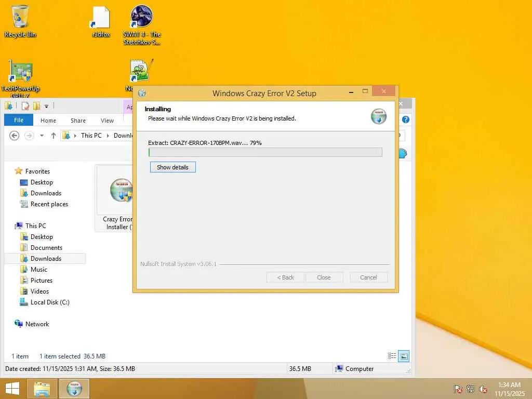
Task: Open the Explorer help icon
Action: pos(405,119)
